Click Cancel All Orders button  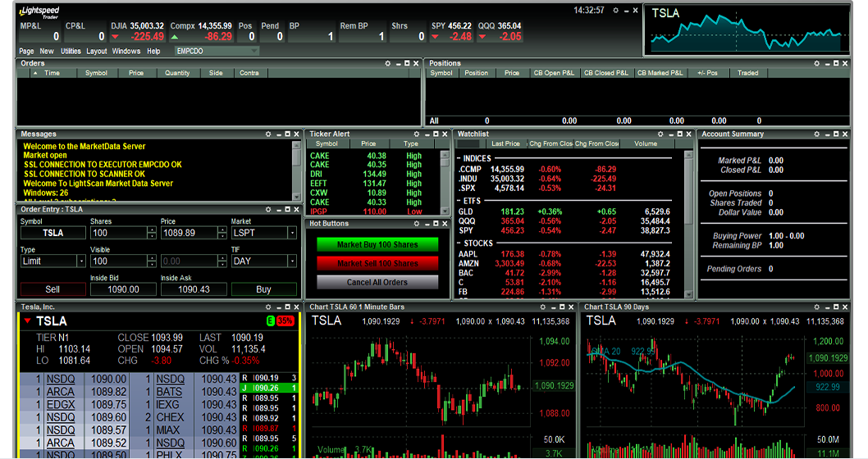click(x=377, y=282)
